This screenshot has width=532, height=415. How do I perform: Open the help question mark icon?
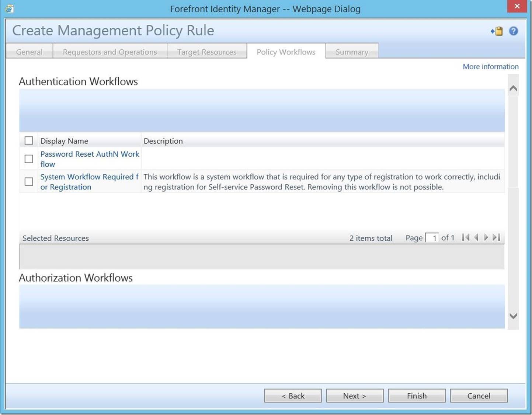tap(513, 31)
